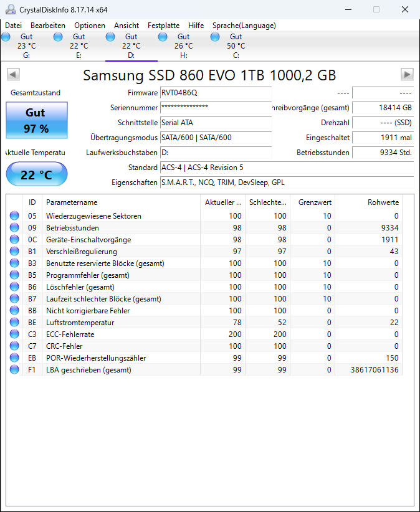Click the Gut 97 % health status button

coord(37,120)
